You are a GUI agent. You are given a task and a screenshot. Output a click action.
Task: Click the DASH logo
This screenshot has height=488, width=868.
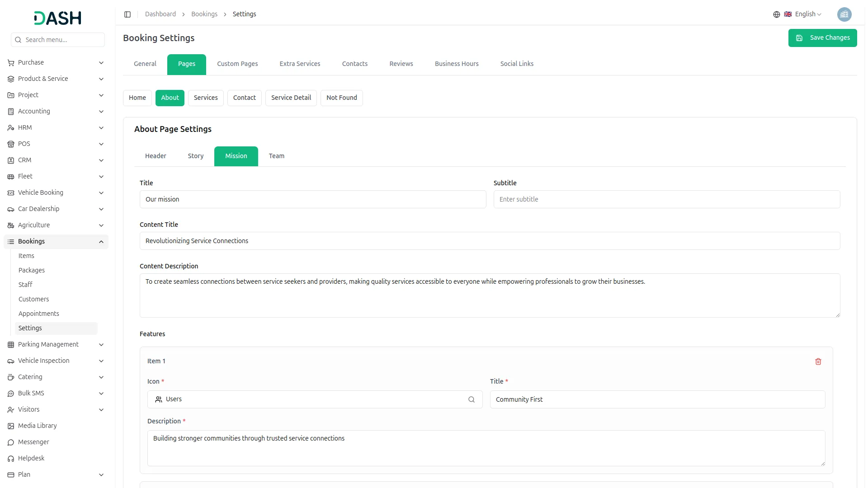coord(57,18)
